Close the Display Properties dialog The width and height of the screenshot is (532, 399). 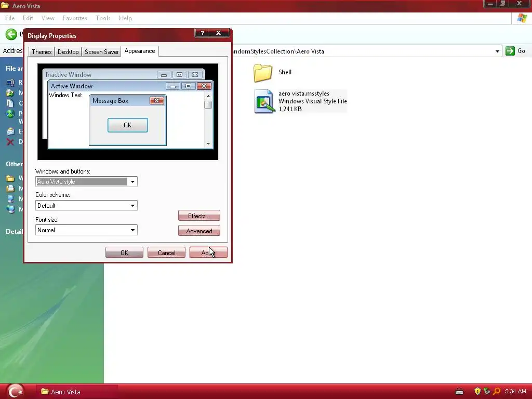coord(218,33)
